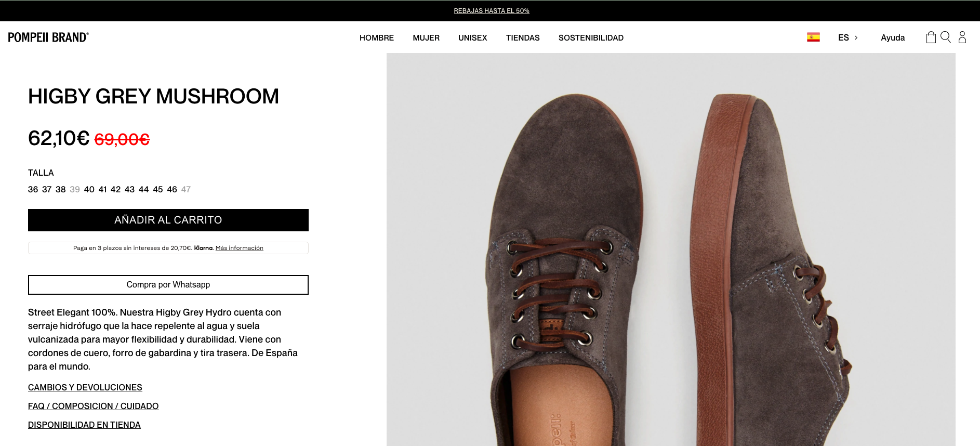
Task: Add the shoes with Añadir al carrito
Action: click(x=168, y=220)
